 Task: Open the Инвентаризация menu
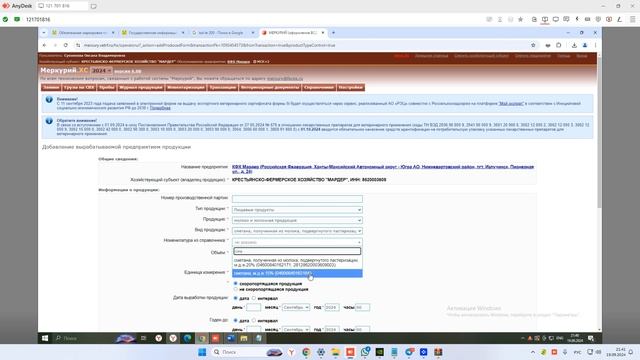click(186, 87)
